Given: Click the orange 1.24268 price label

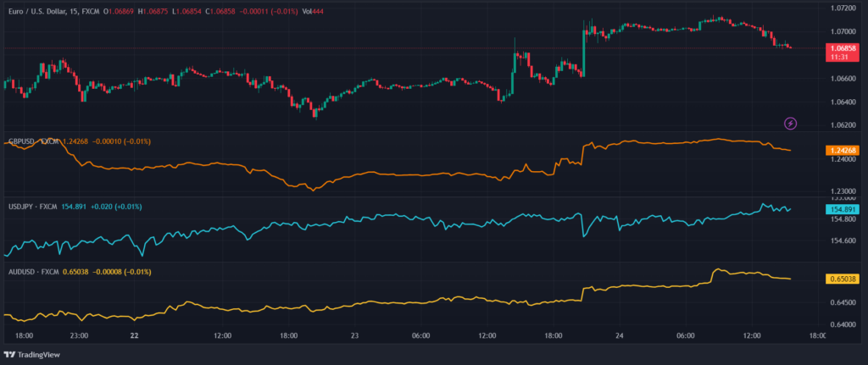Looking at the screenshot, I should click(x=843, y=150).
